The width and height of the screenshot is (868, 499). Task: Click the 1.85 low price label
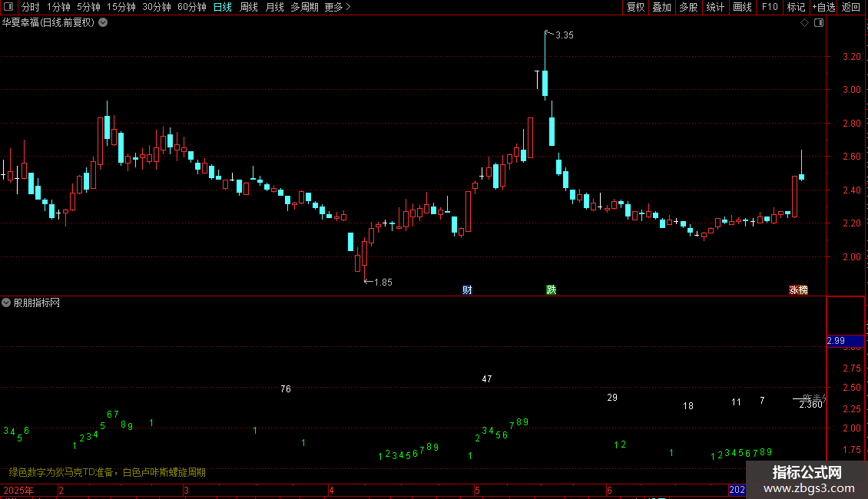pyautogui.click(x=383, y=283)
